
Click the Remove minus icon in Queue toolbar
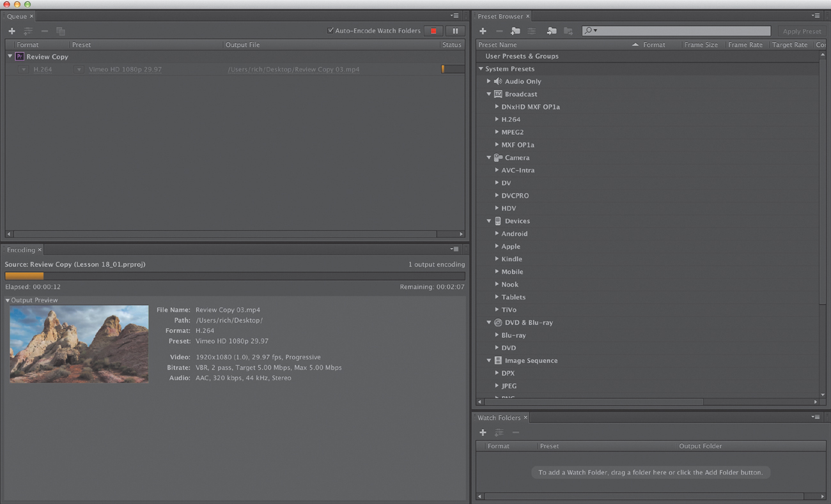click(x=45, y=31)
